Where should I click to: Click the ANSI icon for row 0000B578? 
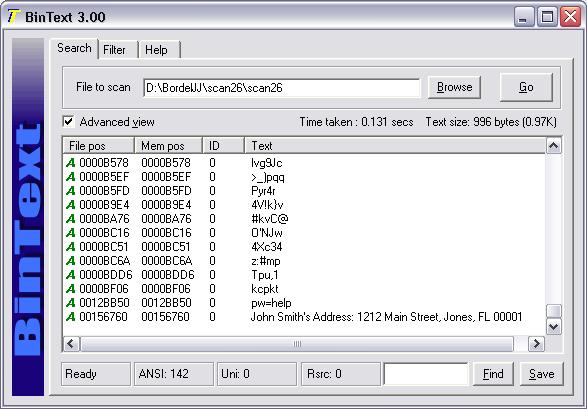(70, 163)
